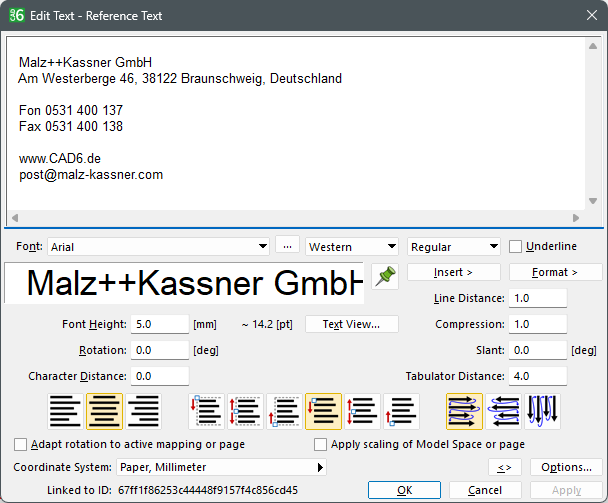
Task: Toggle the Underline checkbox
Action: [515, 247]
